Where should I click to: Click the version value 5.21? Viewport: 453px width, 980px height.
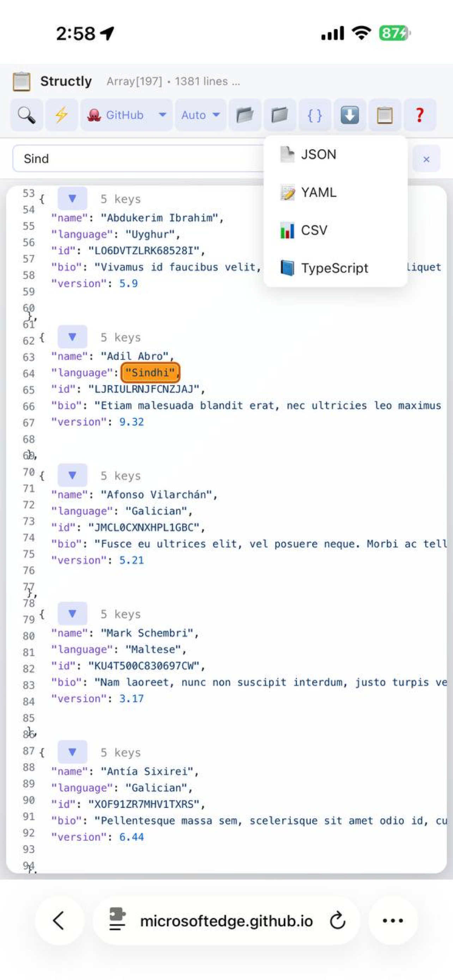click(x=132, y=560)
